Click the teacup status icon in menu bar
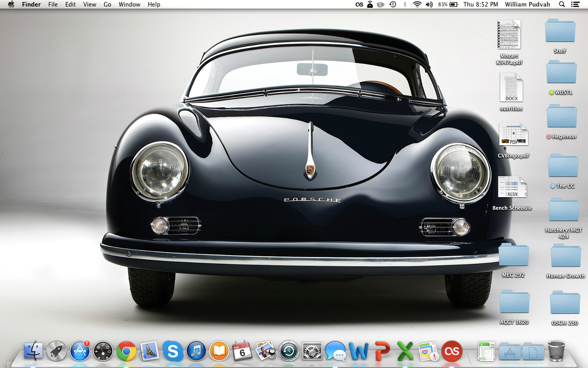This screenshot has width=588, height=368. (381, 4)
